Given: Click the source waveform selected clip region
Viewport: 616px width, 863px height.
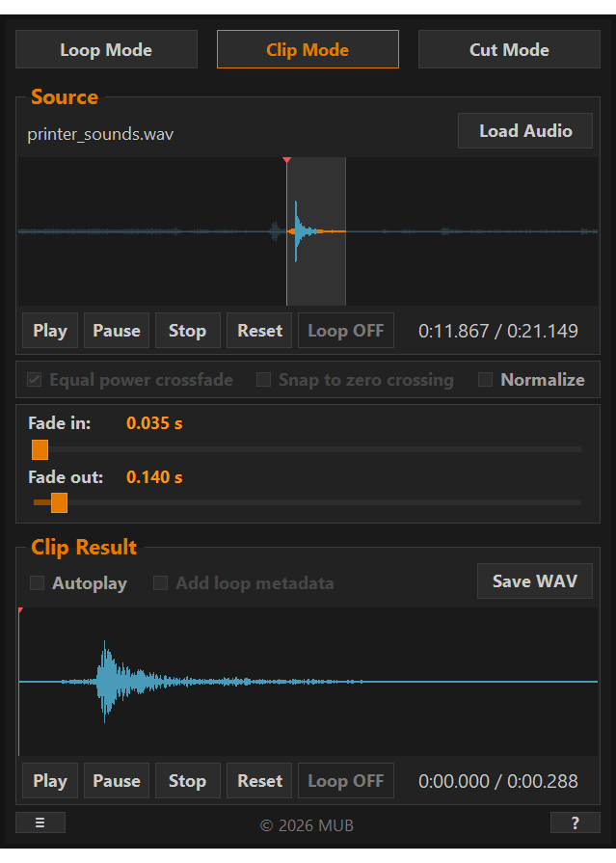Looking at the screenshot, I should [316, 231].
